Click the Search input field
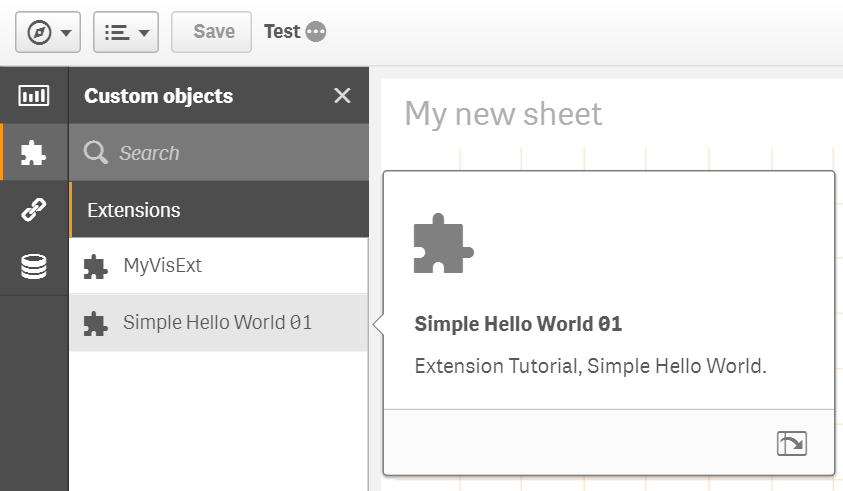This screenshot has height=491, width=843. coord(230,153)
